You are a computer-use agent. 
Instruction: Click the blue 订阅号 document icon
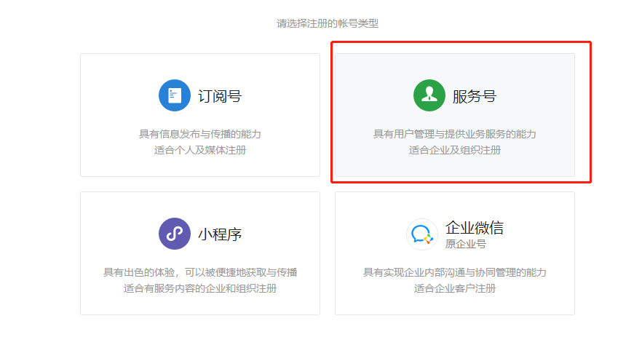175,95
